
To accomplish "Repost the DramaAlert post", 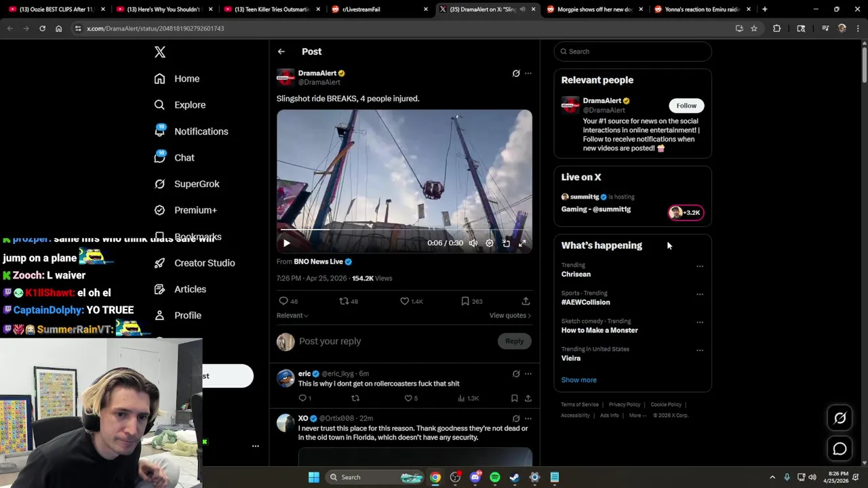I will tap(349, 301).
